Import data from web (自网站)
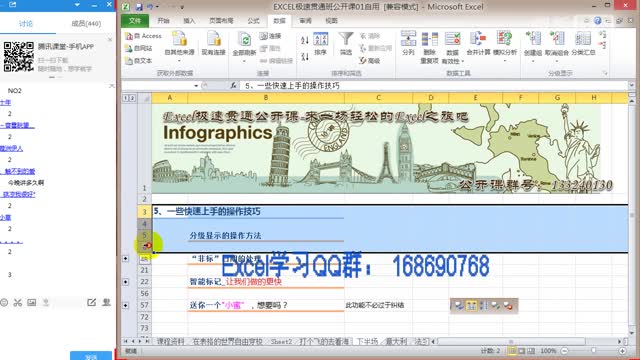This screenshot has height=360, width=640. tap(139, 48)
